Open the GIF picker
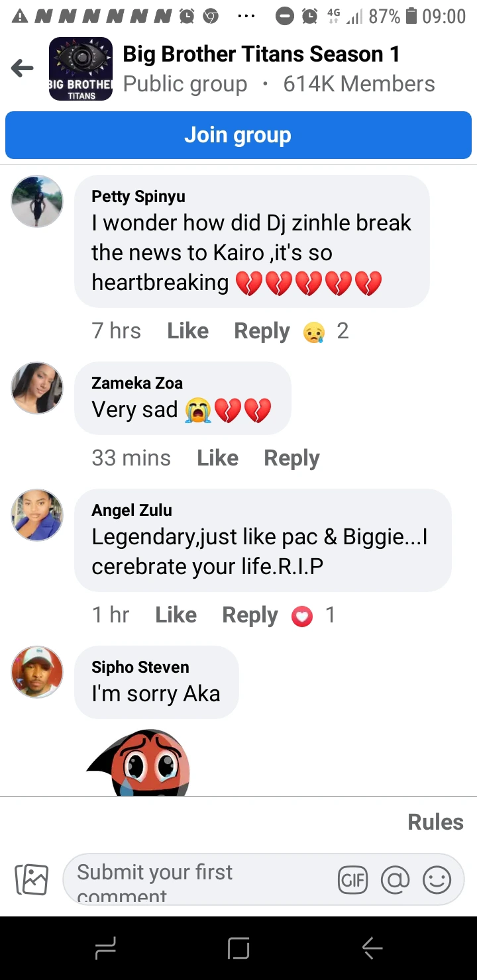Image resolution: width=477 pixels, height=980 pixels. [352, 880]
